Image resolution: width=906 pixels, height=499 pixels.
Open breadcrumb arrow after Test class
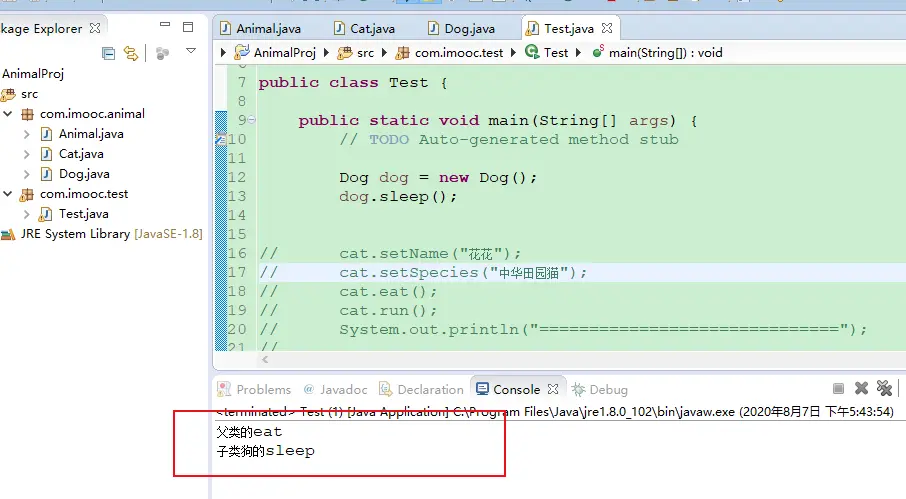(578, 53)
